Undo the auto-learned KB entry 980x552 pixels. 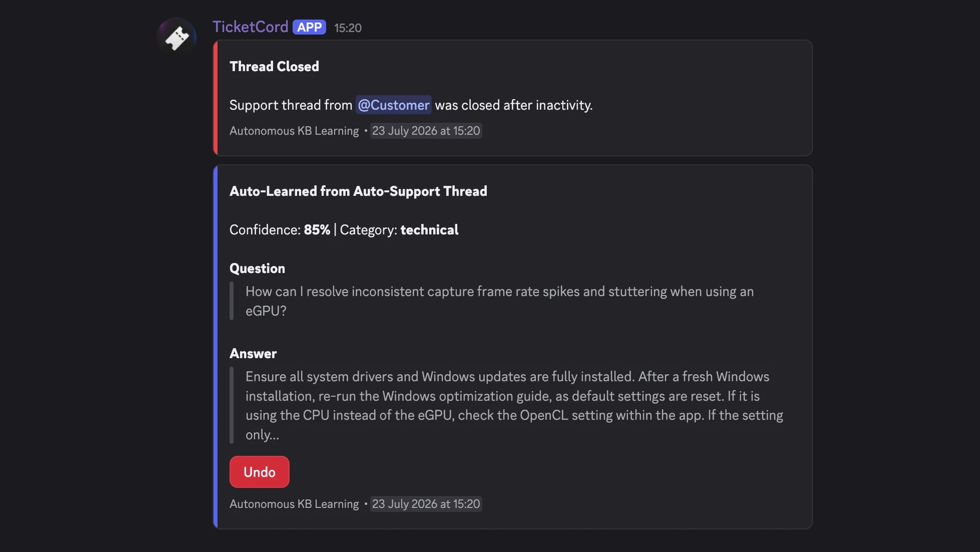pos(259,472)
